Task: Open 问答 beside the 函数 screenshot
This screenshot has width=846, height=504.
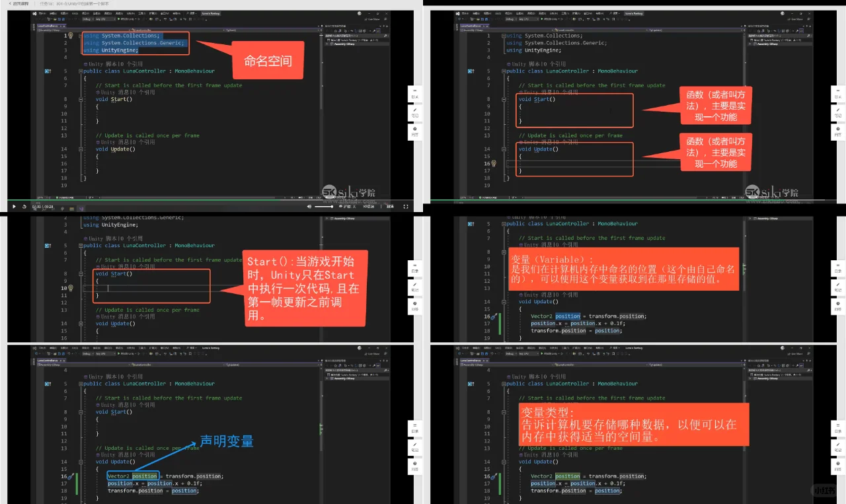Action: click(x=837, y=131)
